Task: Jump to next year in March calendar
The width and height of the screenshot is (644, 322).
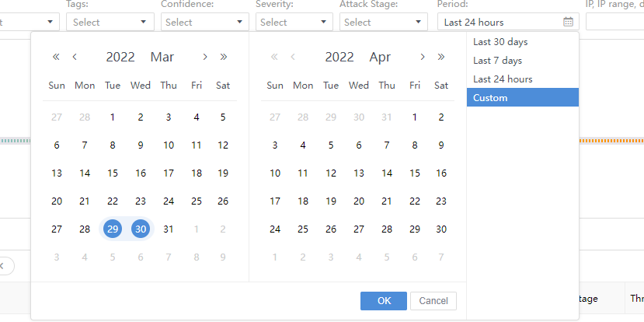Action: click(224, 57)
